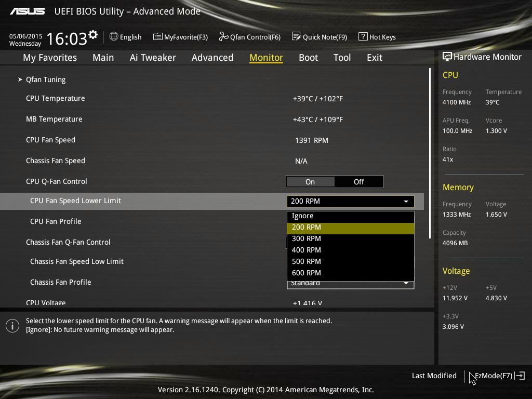Image resolution: width=532 pixels, height=399 pixels.
Task: Select the highlighted 200 RPM option
Action: pyautogui.click(x=351, y=228)
